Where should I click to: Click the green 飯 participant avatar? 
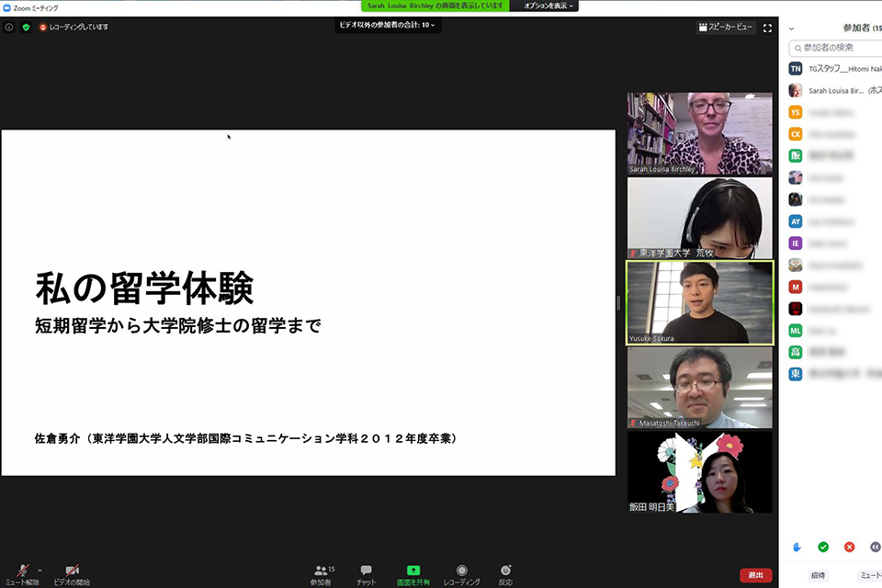pos(796,156)
